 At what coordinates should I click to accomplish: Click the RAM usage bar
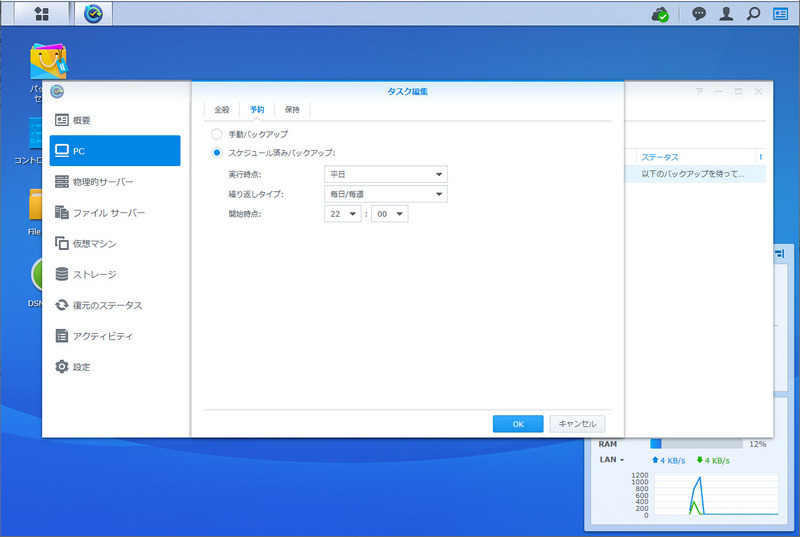(x=696, y=444)
